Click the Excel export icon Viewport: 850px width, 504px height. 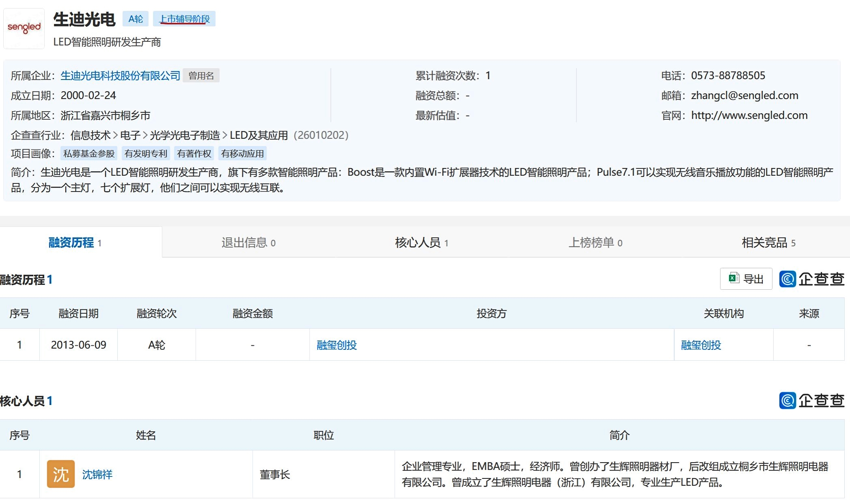[734, 278]
